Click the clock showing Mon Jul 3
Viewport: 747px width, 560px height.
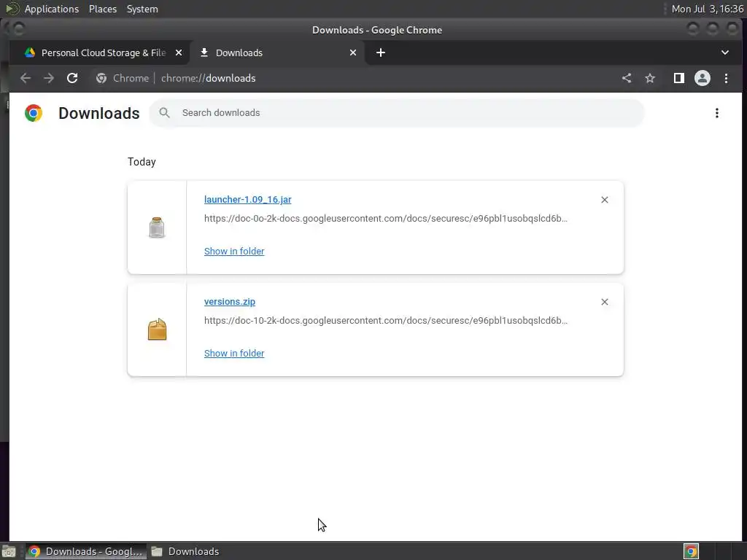(707, 9)
